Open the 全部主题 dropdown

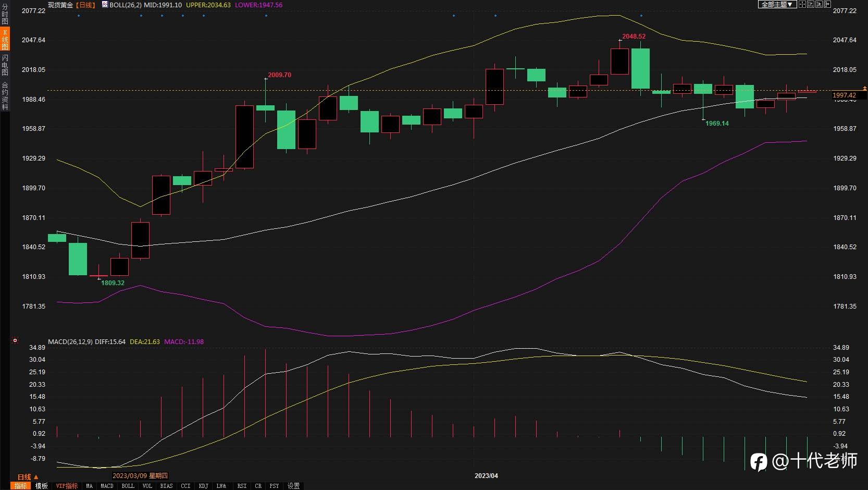[777, 4]
